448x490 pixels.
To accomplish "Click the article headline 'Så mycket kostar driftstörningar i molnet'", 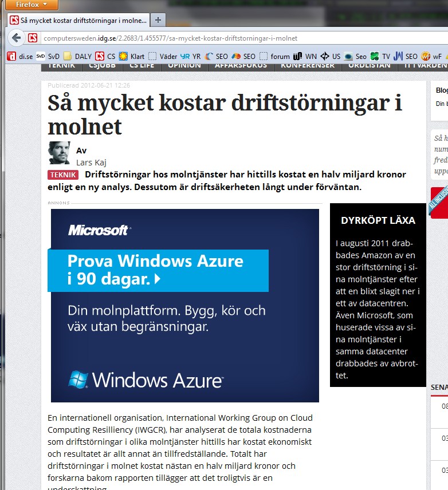I will [225, 114].
